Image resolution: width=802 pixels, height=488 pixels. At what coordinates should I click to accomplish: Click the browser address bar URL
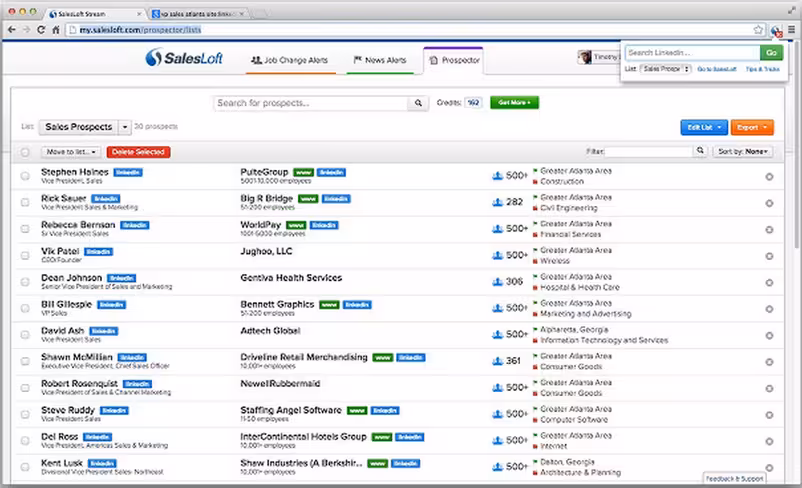(140, 30)
